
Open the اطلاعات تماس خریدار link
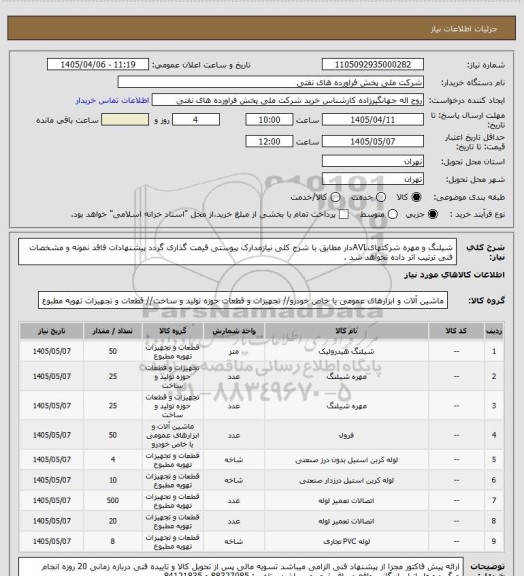coord(112,100)
